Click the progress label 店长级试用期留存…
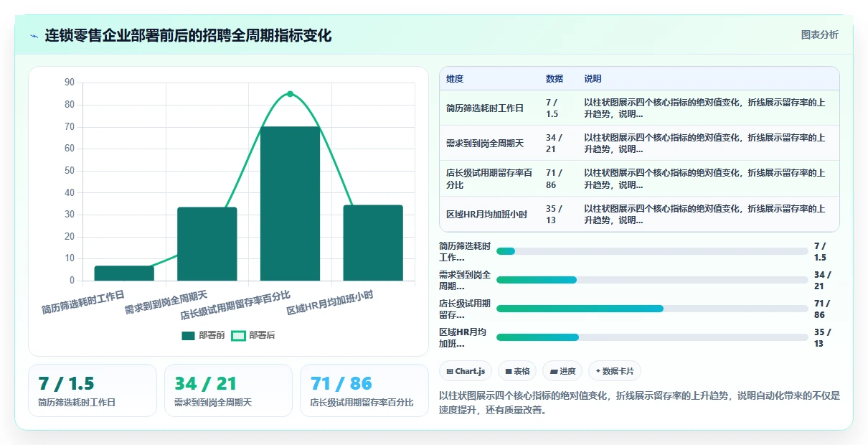Screen dimensions: 868x445 click(x=465, y=309)
